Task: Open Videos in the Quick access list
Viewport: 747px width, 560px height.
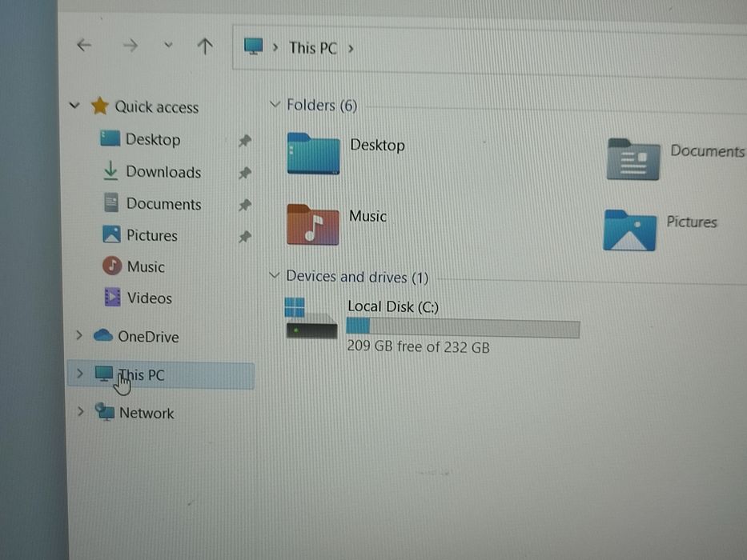Action: tap(150, 298)
